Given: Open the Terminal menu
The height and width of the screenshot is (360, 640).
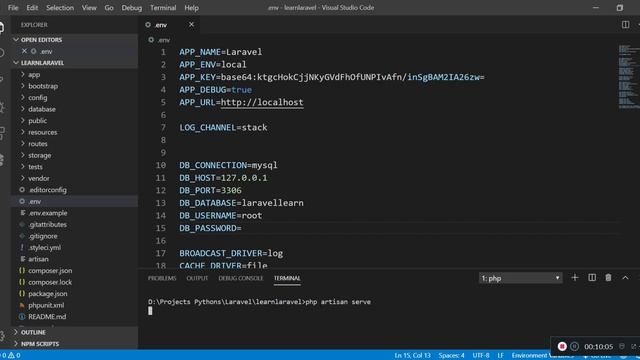Looking at the screenshot, I should click(163, 8).
